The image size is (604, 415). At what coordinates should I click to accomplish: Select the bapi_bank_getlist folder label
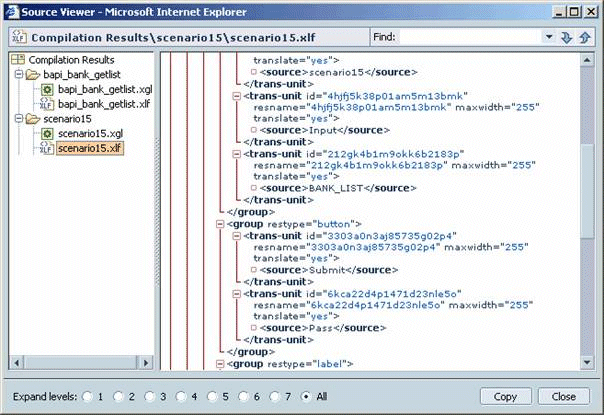click(82, 74)
